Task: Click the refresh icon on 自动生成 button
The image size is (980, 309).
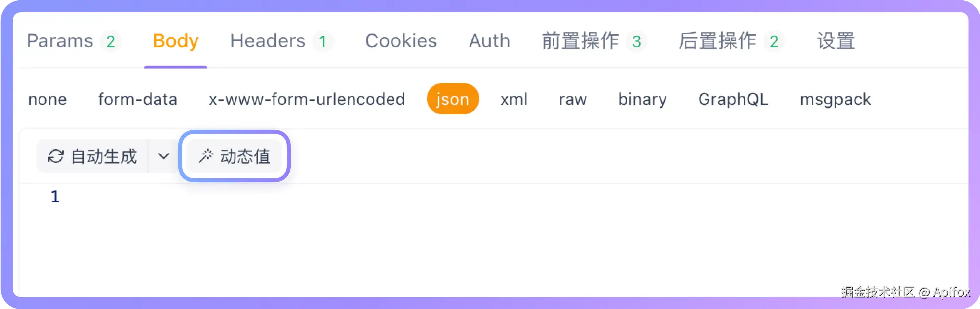Action: point(56,156)
